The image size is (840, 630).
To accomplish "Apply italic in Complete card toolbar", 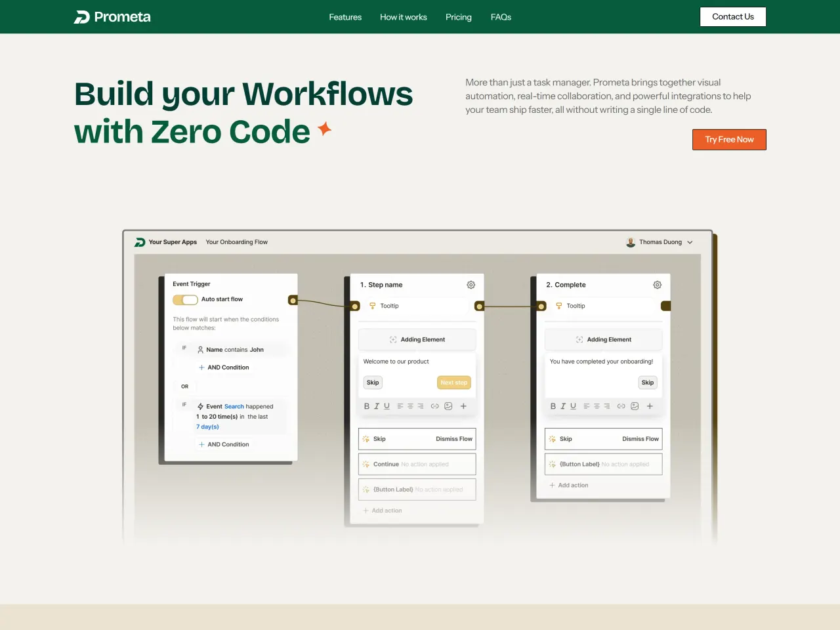I will tap(563, 406).
